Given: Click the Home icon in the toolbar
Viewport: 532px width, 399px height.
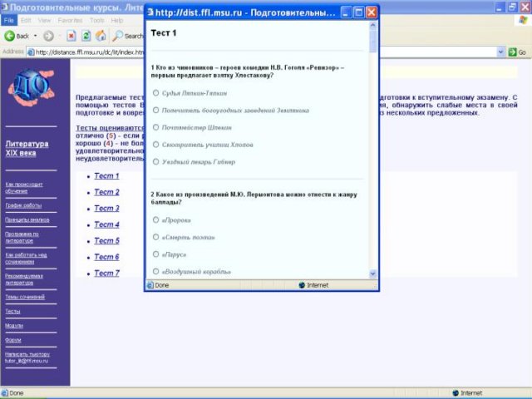Looking at the screenshot, I should (101, 36).
